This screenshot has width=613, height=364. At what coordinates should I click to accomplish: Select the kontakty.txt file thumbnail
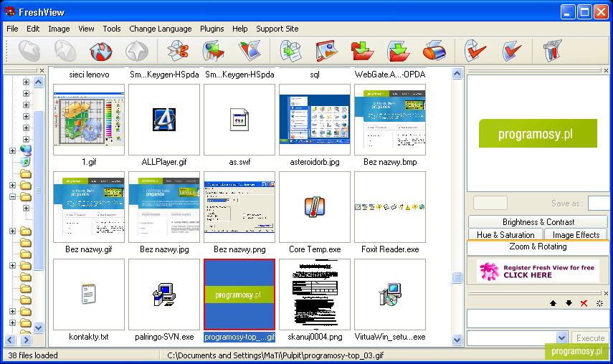[x=89, y=294]
